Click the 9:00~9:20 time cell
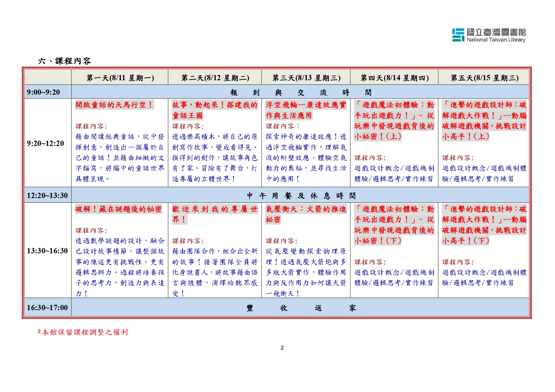The height and width of the screenshot is (392, 555). [44, 92]
